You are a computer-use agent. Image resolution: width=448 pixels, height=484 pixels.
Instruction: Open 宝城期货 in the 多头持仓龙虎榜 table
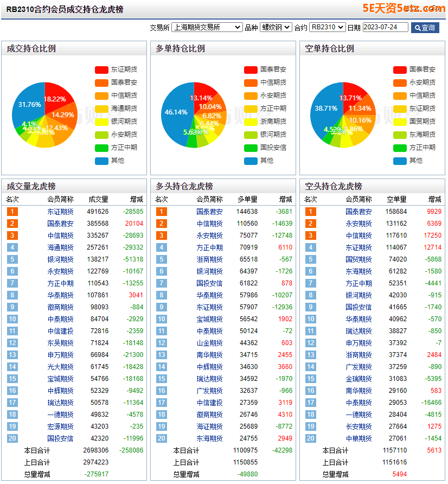(x=209, y=319)
